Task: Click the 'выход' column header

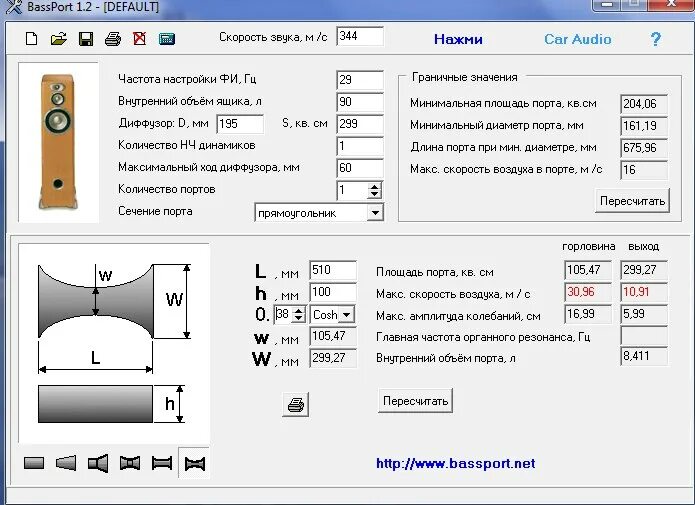Action: pos(644,247)
